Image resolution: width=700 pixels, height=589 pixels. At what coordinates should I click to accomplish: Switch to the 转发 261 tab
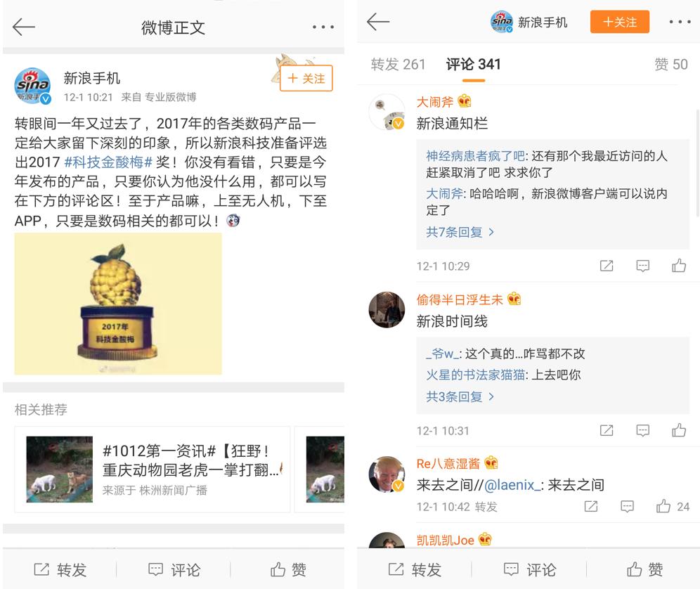point(398,64)
